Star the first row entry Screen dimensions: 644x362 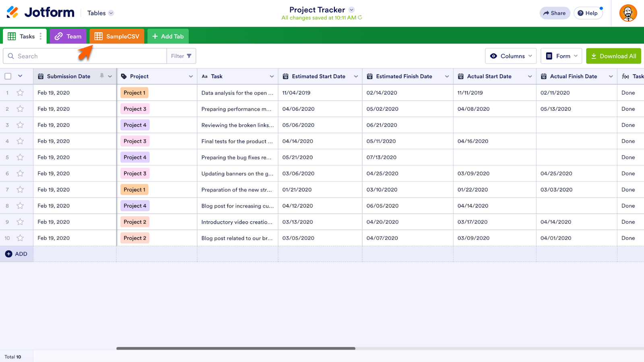(x=20, y=93)
